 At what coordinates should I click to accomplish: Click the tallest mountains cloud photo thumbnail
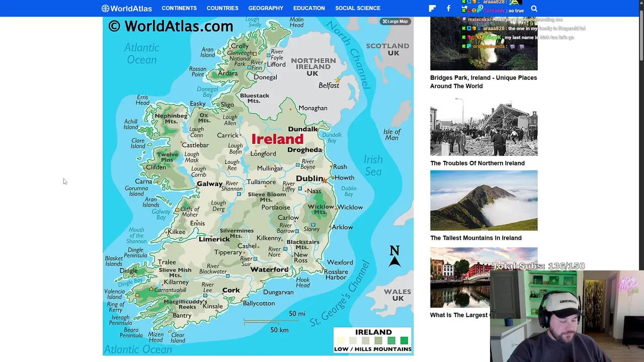pyautogui.click(x=484, y=200)
